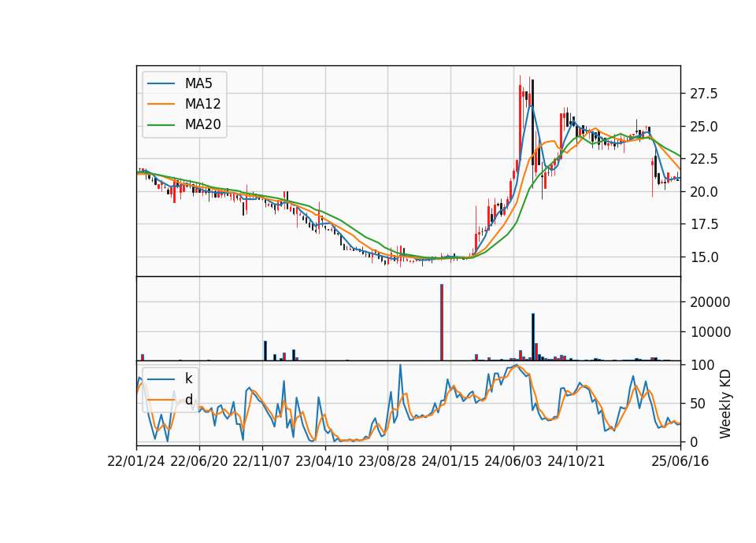Click the 24/01/15 date label
The image size is (756, 543).
point(450,462)
